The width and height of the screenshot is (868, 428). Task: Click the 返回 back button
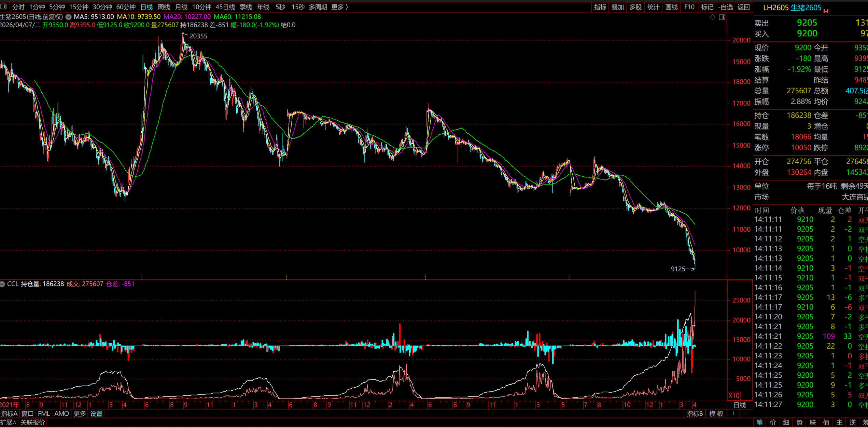(743, 7)
